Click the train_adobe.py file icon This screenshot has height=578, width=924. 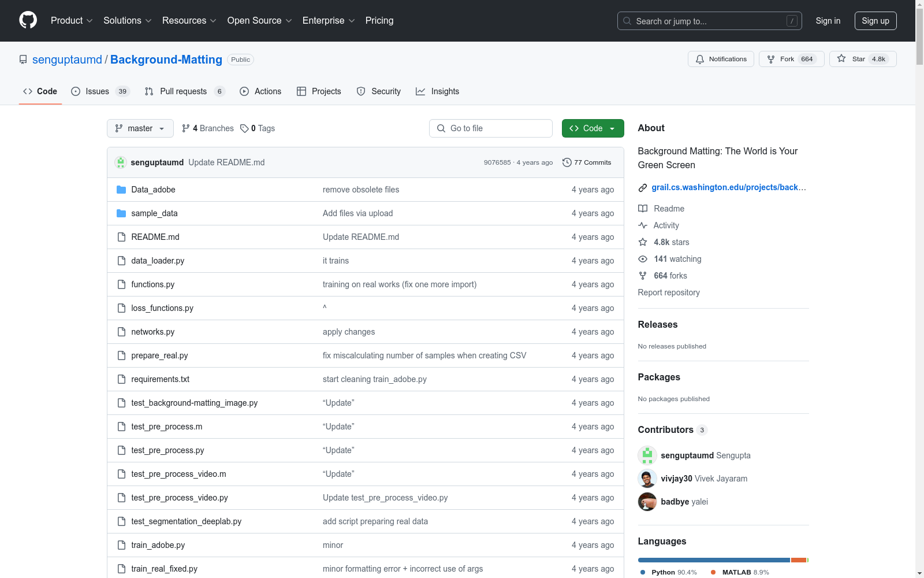pyautogui.click(x=121, y=545)
